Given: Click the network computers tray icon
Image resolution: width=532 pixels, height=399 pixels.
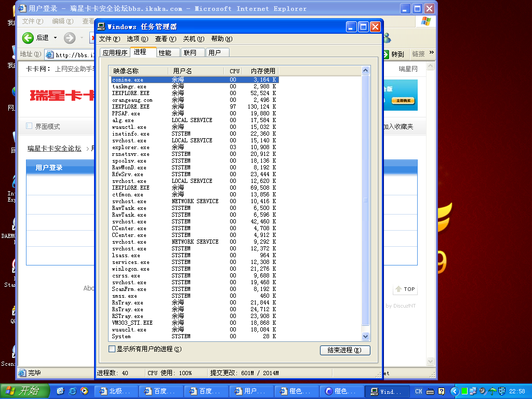Looking at the screenshot, I should tap(473, 391).
